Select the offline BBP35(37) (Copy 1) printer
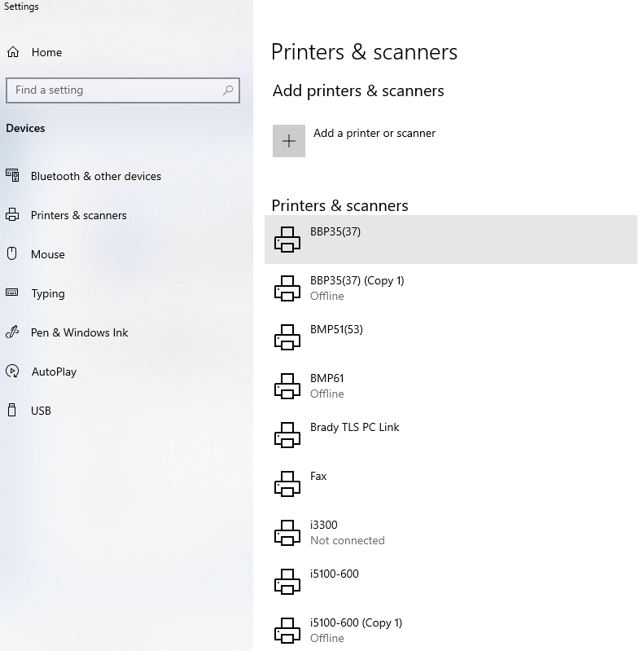 pyautogui.click(x=451, y=288)
